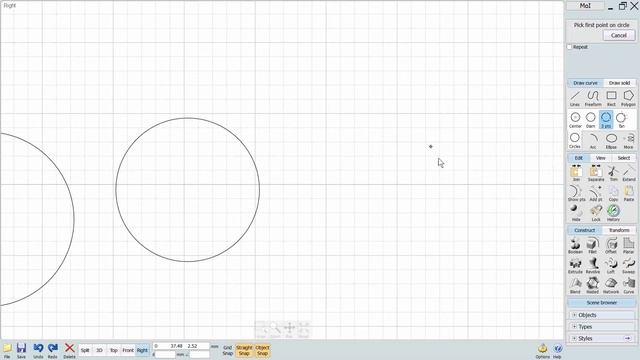The image size is (640, 360).
Task: Switch to the Transform tab
Action: (619, 230)
